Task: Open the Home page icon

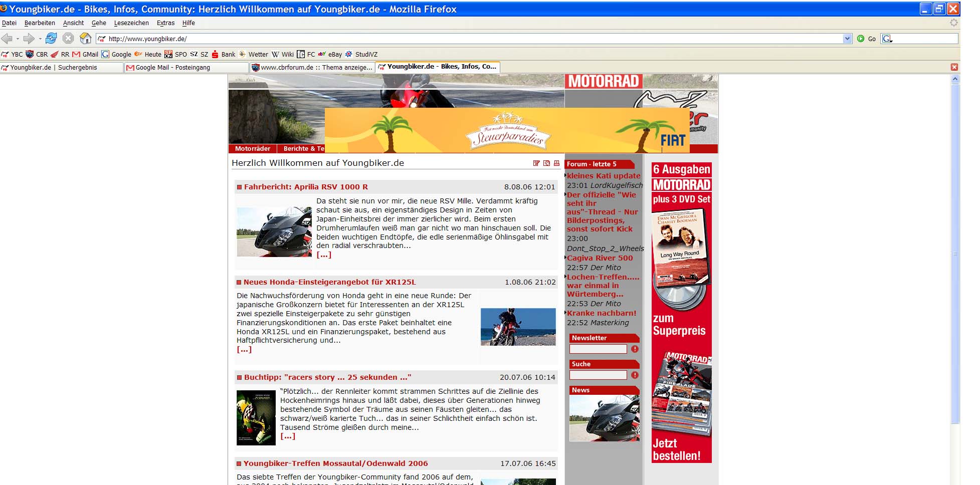Action: click(x=86, y=38)
